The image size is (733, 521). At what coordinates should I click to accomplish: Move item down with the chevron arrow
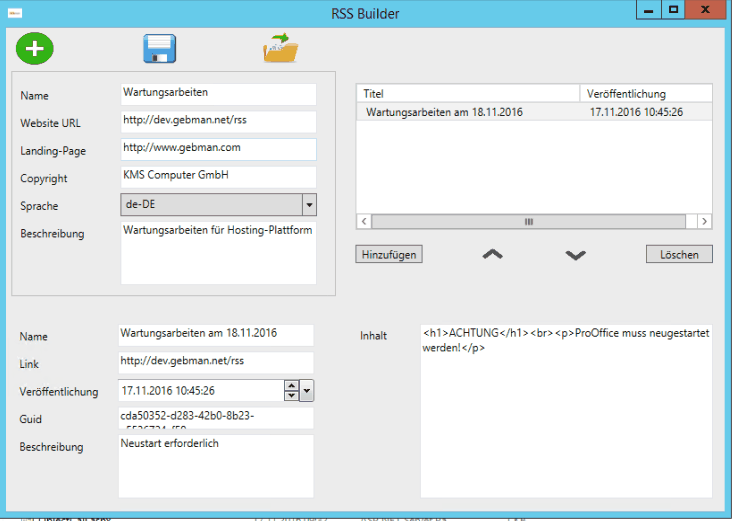[575, 255]
